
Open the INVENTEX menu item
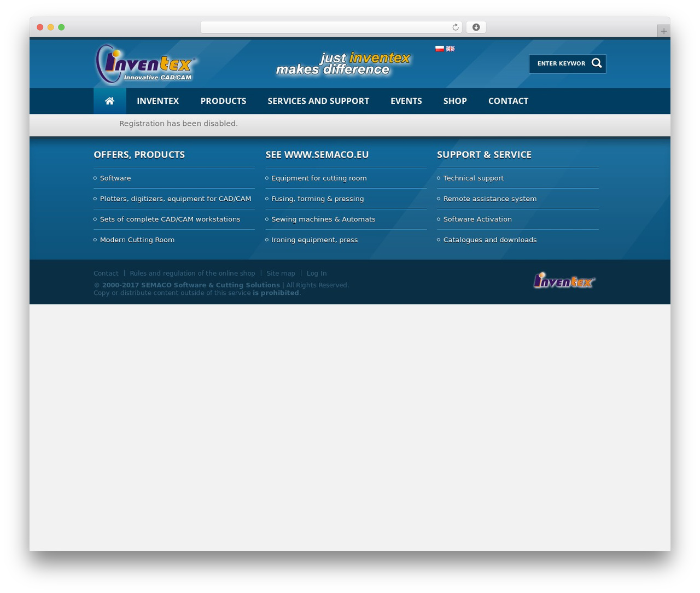157,101
